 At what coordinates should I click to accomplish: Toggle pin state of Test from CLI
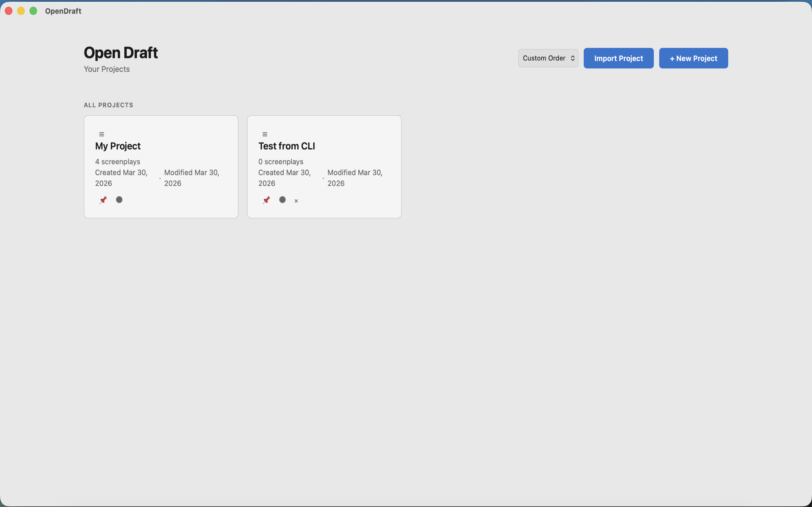tap(266, 200)
